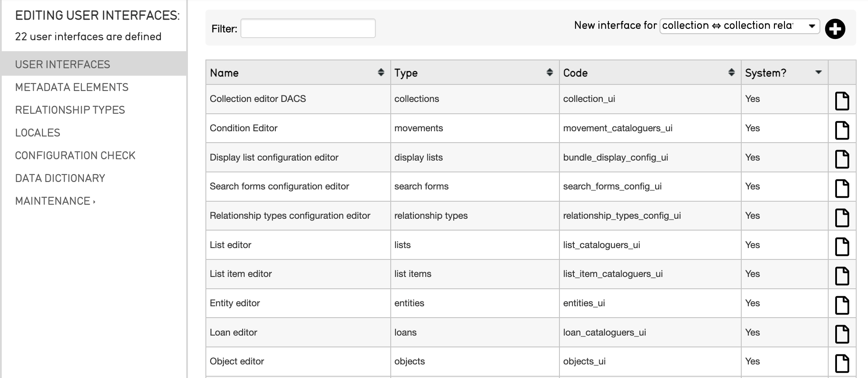Open edit icon for Display list configuration editor

[842, 159]
